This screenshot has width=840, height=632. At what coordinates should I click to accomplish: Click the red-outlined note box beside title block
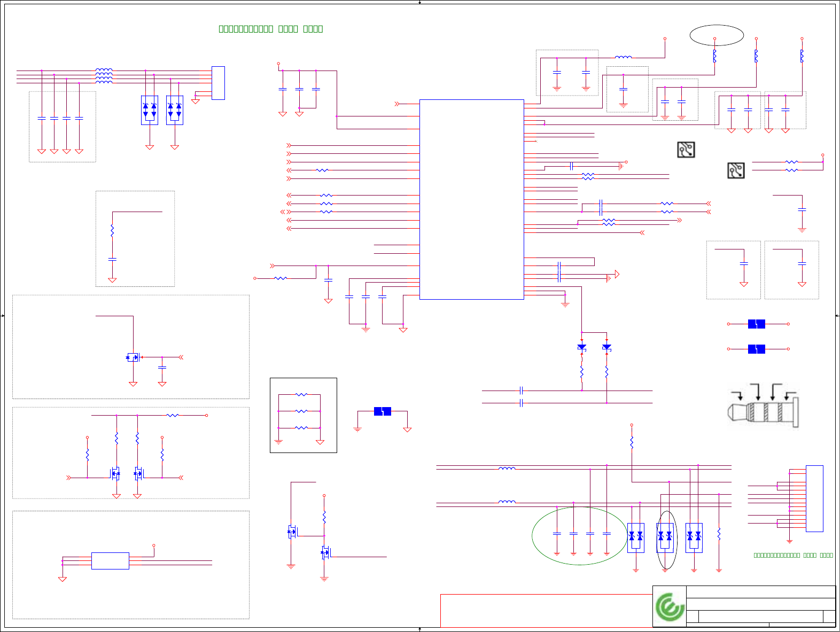[546, 611]
